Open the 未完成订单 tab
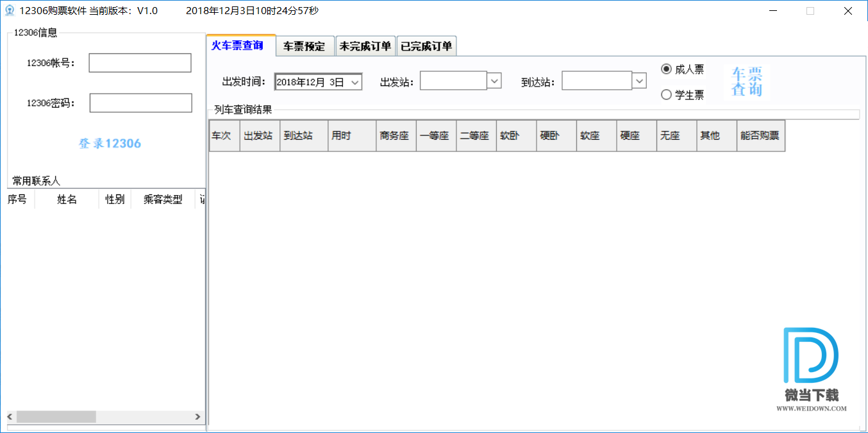868x433 pixels. pos(365,46)
